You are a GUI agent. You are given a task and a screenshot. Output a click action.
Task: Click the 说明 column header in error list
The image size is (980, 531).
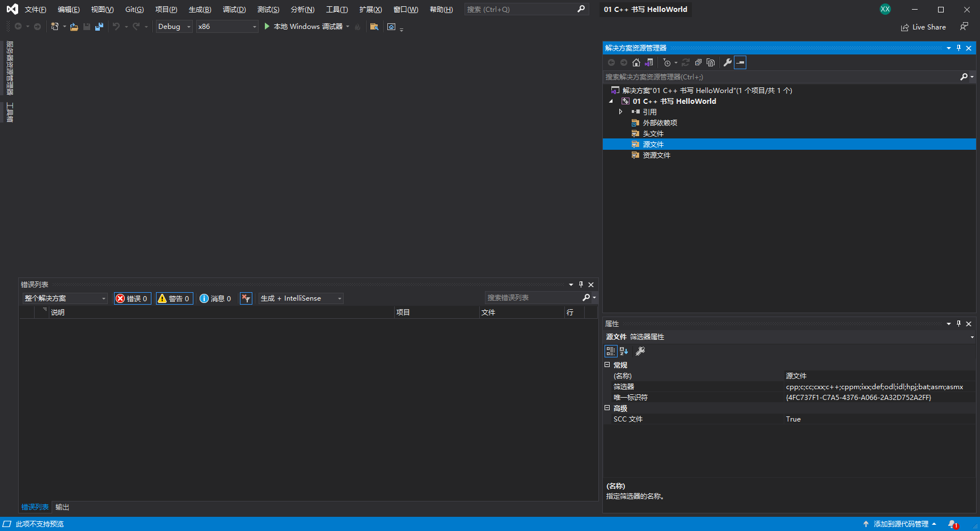(x=222, y=313)
